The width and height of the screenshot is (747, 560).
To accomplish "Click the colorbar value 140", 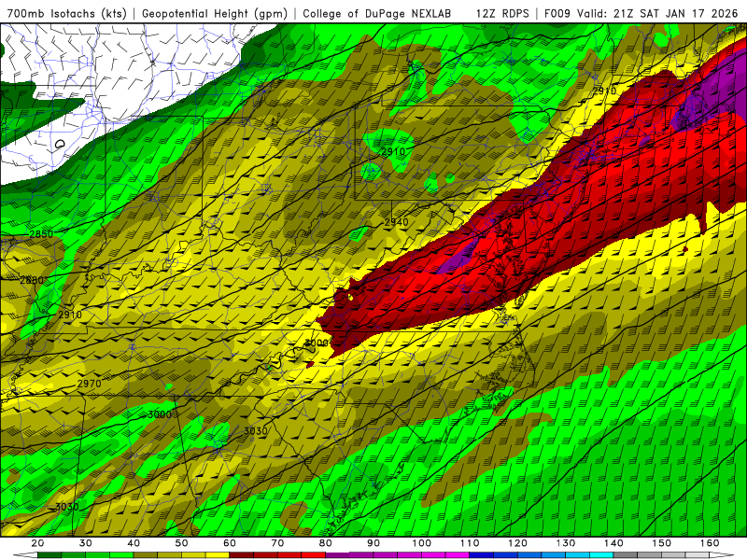I will point(613,543).
